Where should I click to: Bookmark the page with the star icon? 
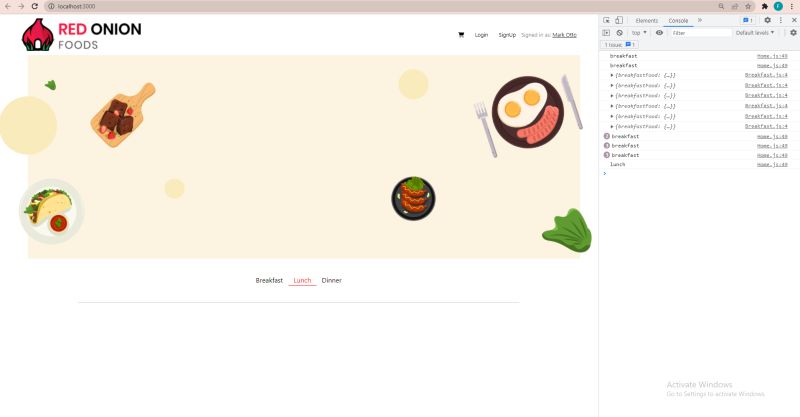tap(748, 6)
